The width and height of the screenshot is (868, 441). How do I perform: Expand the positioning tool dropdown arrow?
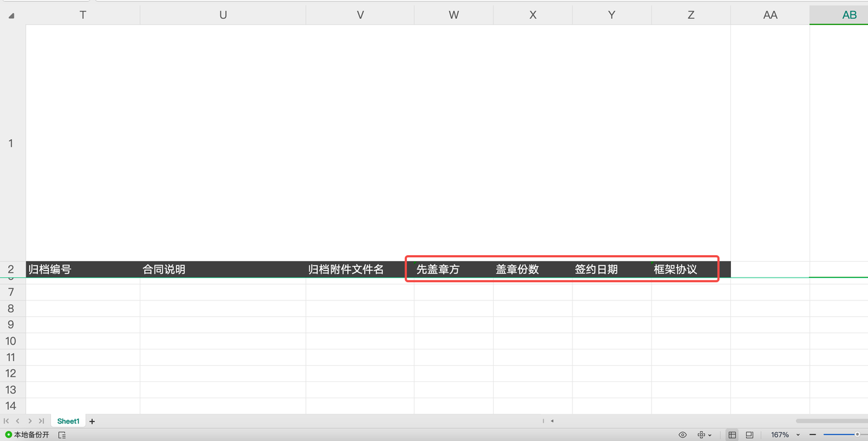coord(709,434)
